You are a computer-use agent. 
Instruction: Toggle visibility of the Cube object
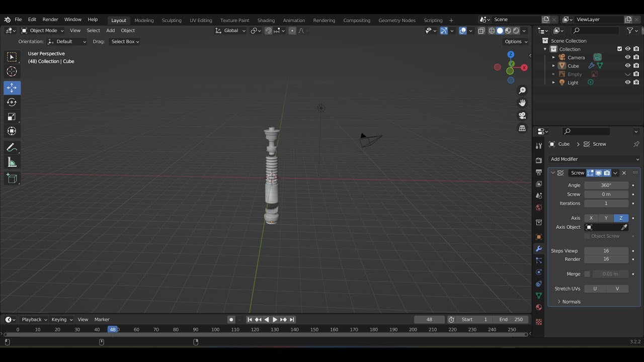(628, 66)
